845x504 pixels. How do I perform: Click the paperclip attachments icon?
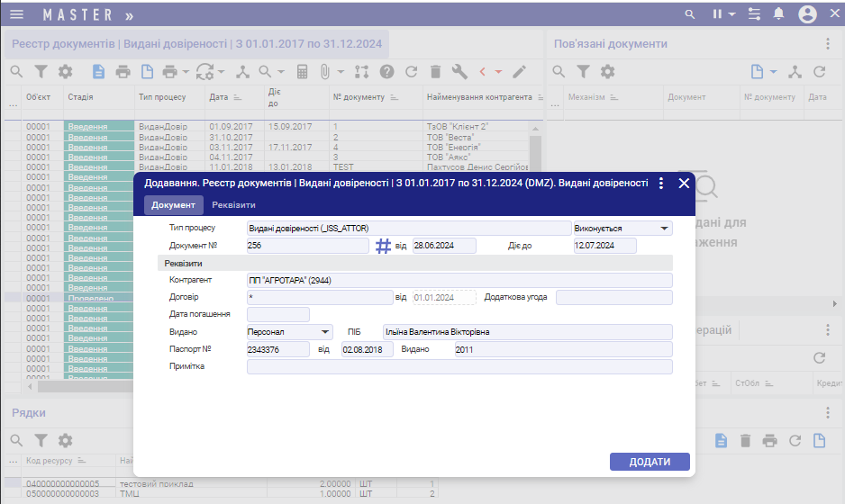point(324,72)
